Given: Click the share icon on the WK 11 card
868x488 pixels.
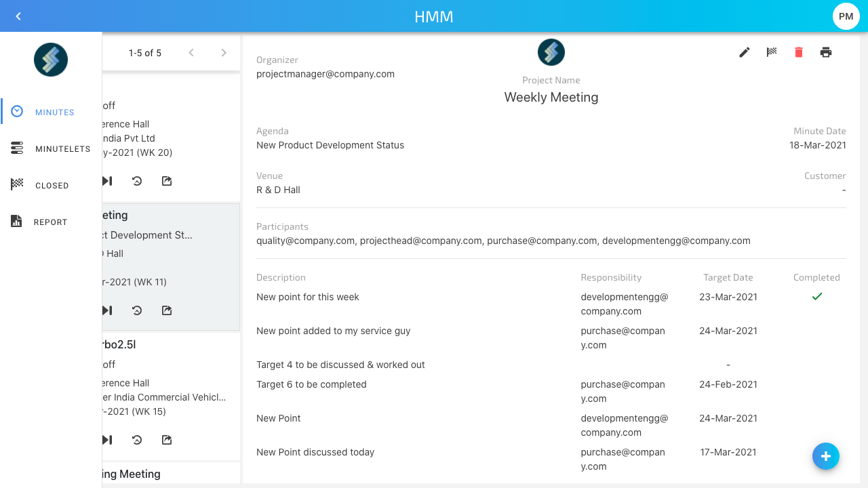Looking at the screenshot, I should (x=167, y=310).
